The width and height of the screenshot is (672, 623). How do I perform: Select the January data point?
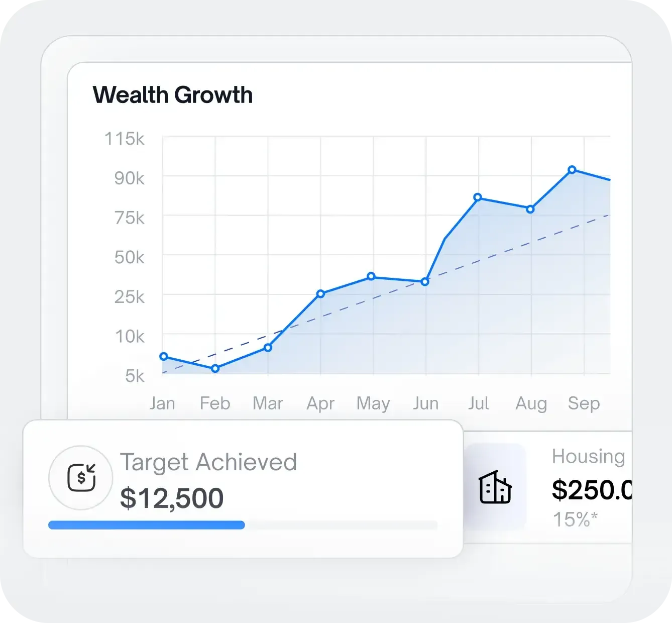(x=163, y=356)
